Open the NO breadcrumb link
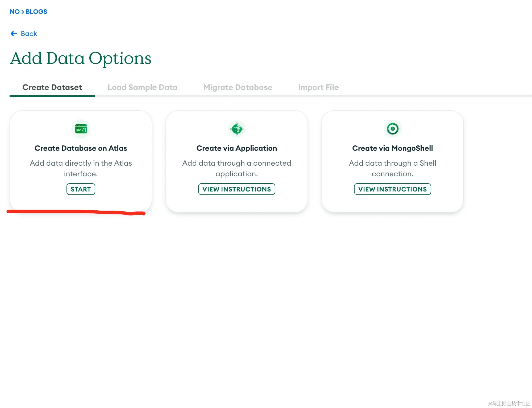532x408 pixels. (x=15, y=12)
